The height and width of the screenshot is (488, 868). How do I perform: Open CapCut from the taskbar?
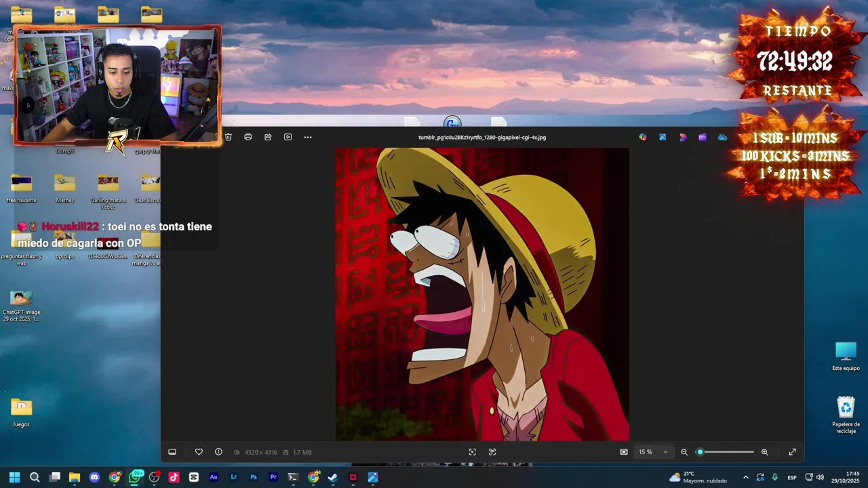[194, 477]
